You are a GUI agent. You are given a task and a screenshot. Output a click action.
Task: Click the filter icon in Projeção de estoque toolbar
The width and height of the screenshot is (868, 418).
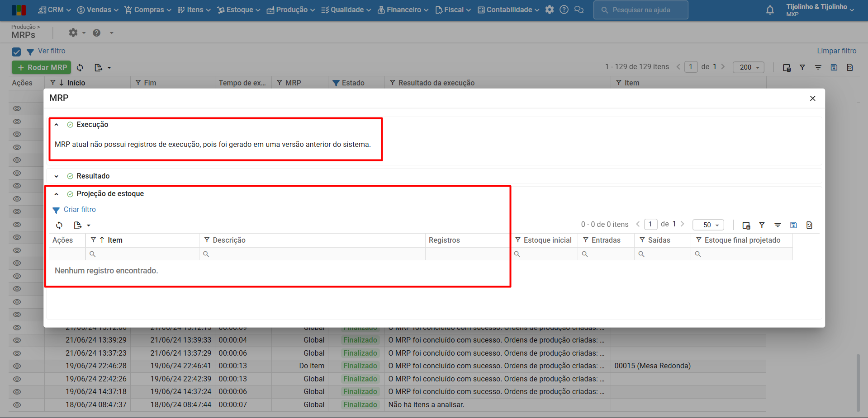coord(762,225)
